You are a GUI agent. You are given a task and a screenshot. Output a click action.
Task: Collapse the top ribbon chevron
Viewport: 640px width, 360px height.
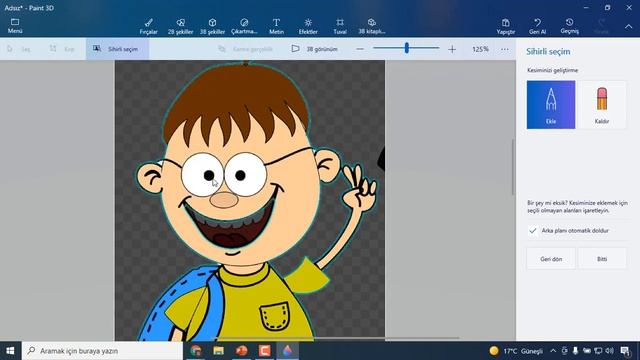(629, 27)
